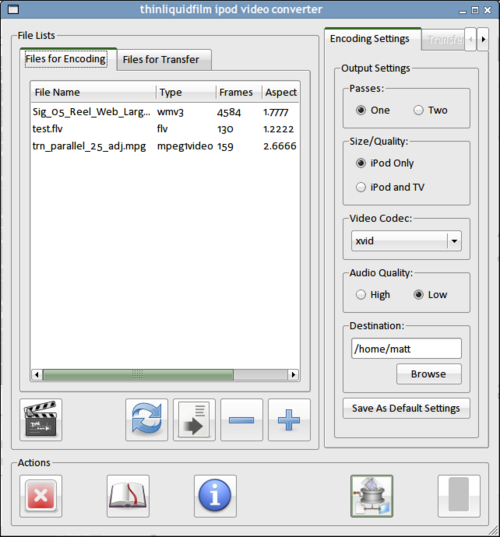This screenshot has height=537, width=500.
Task: Click the grey iPod transfer icon
Action: (x=459, y=496)
